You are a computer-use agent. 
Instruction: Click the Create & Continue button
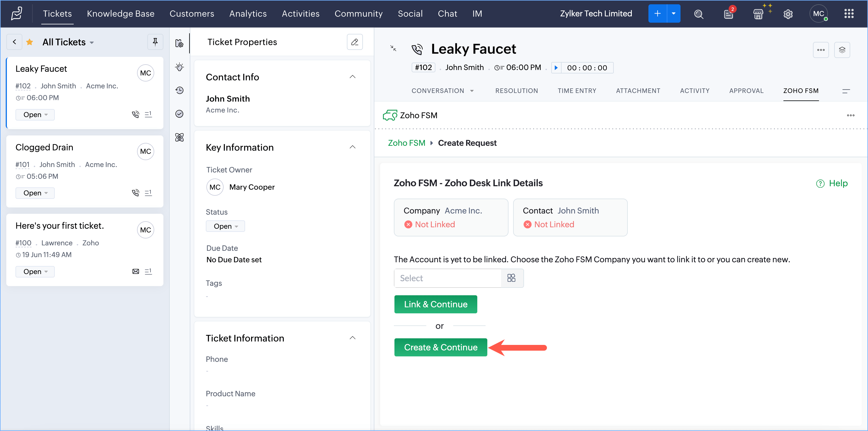(440, 347)
